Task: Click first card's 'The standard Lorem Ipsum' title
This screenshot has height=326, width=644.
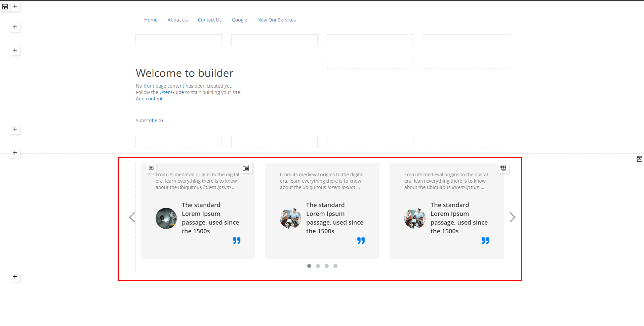Action: (x=210, y=218)
